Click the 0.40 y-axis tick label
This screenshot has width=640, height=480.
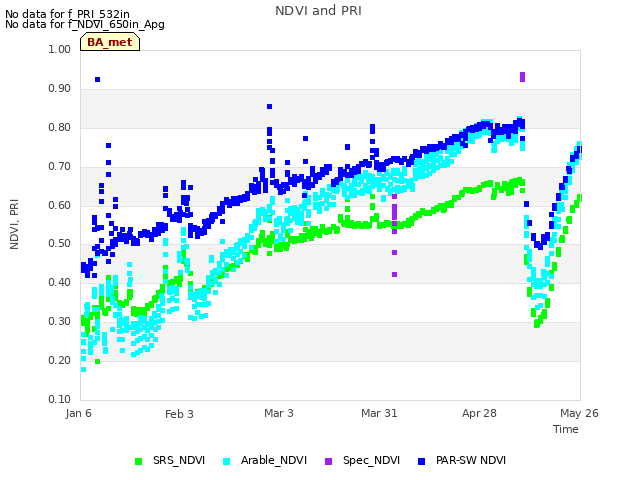(60, 282)
